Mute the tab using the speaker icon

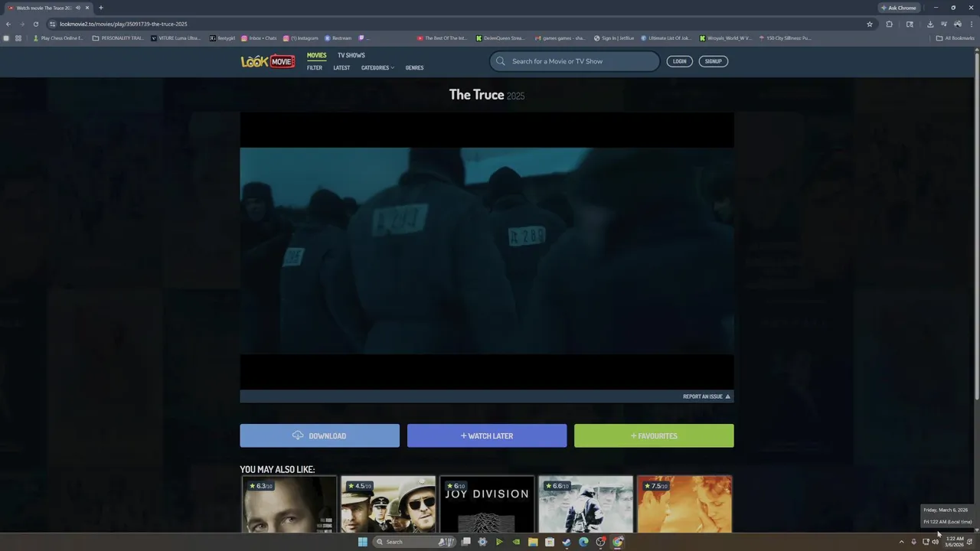77,8
